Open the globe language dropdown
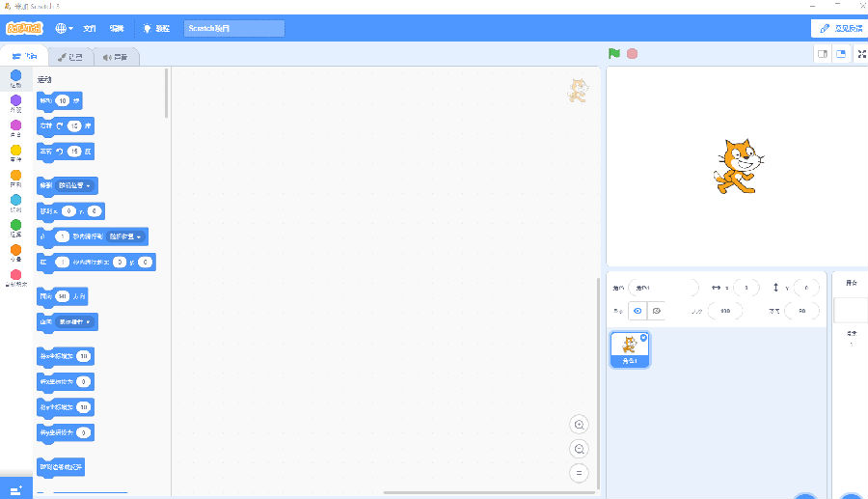The width and height of the screenshot is (868, 499). [x=64, y=29]
